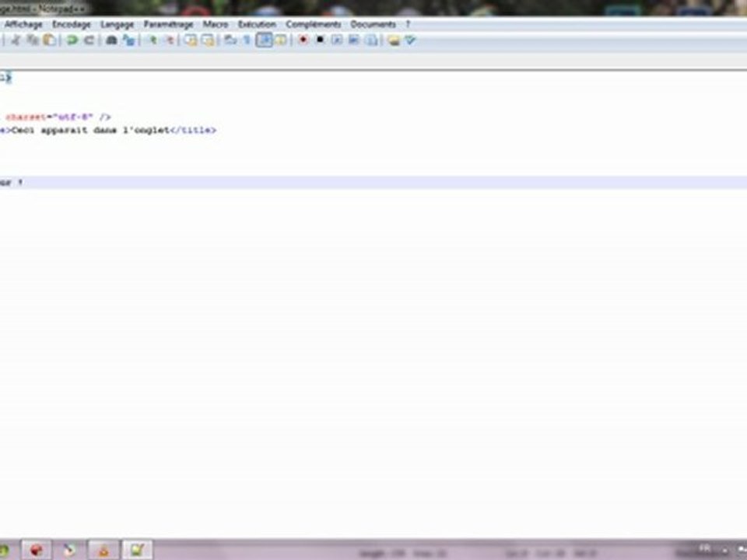
Task: Click the FR language indicator in tray
Action: click(705, 548)
